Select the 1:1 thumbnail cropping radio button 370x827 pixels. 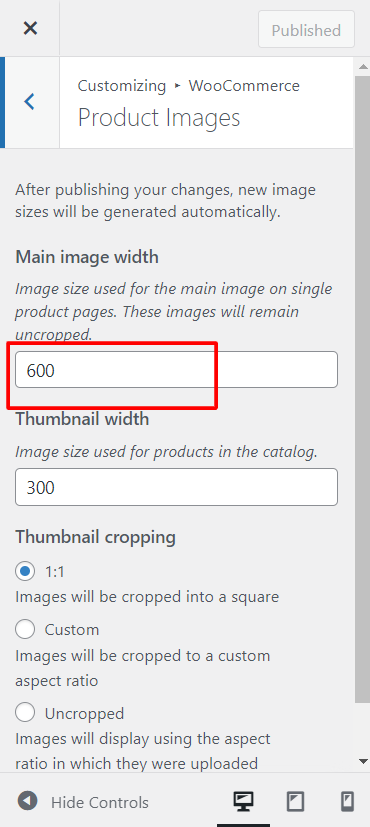coord(25,571)
